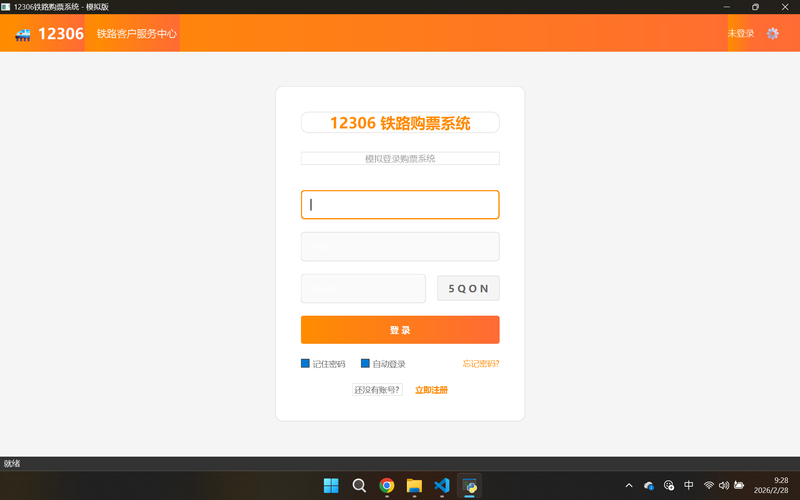Click the captcha code input field

tap(363, 288)
